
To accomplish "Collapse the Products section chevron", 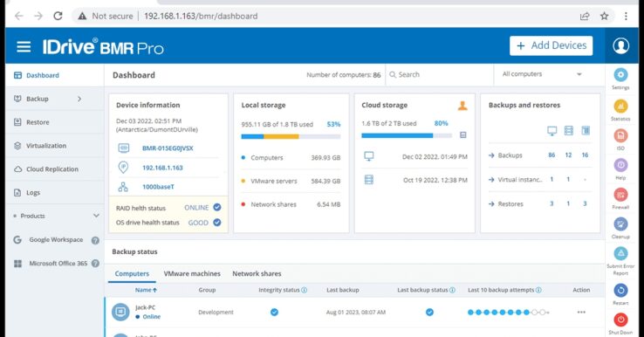I will coord(96,216).
